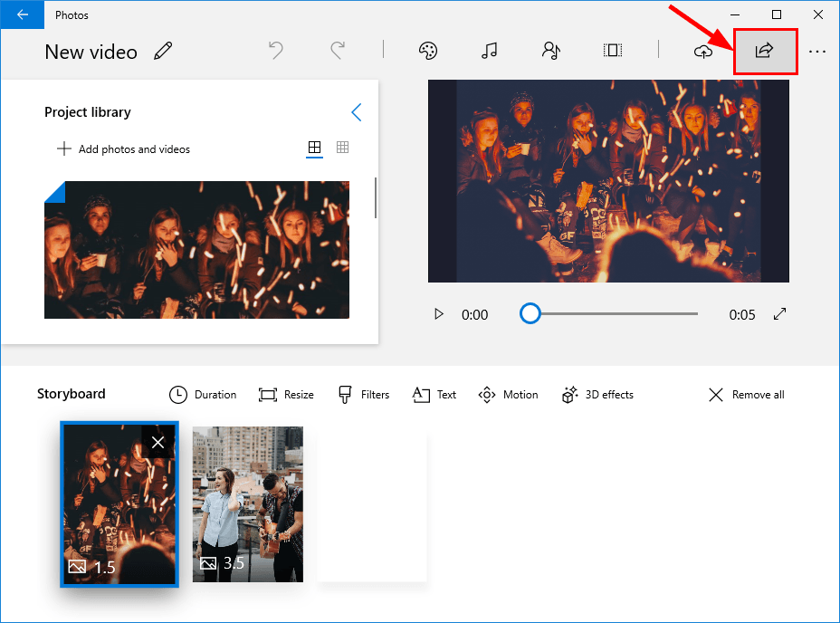
Task: Click the undo arrow
Action: tap(276, 52)
